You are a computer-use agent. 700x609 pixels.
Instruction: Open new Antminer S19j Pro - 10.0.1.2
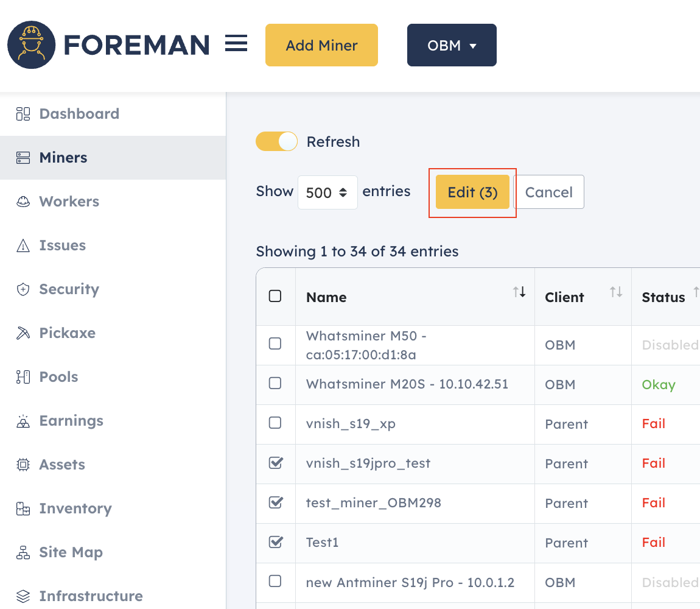click(410, 583)
